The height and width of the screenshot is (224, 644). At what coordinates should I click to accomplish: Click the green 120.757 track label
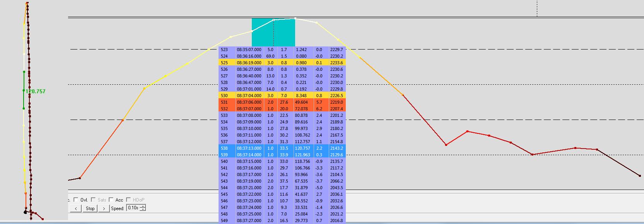(x=36, y=91)
